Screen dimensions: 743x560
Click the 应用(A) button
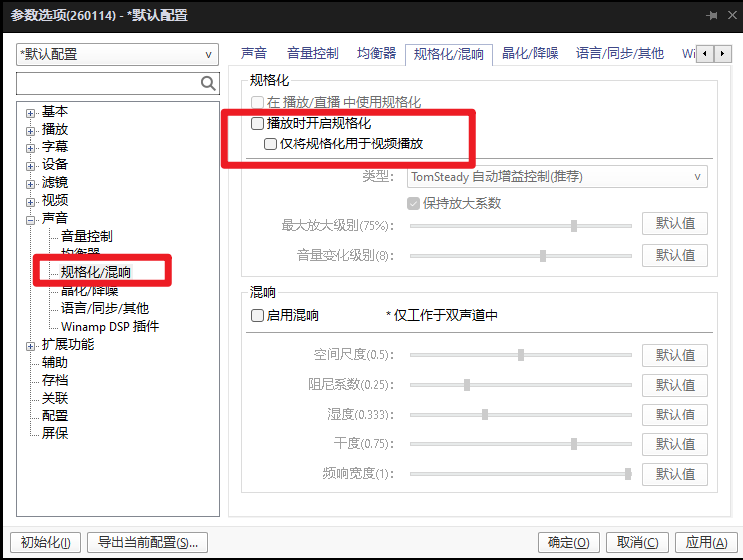click(706, 542)
